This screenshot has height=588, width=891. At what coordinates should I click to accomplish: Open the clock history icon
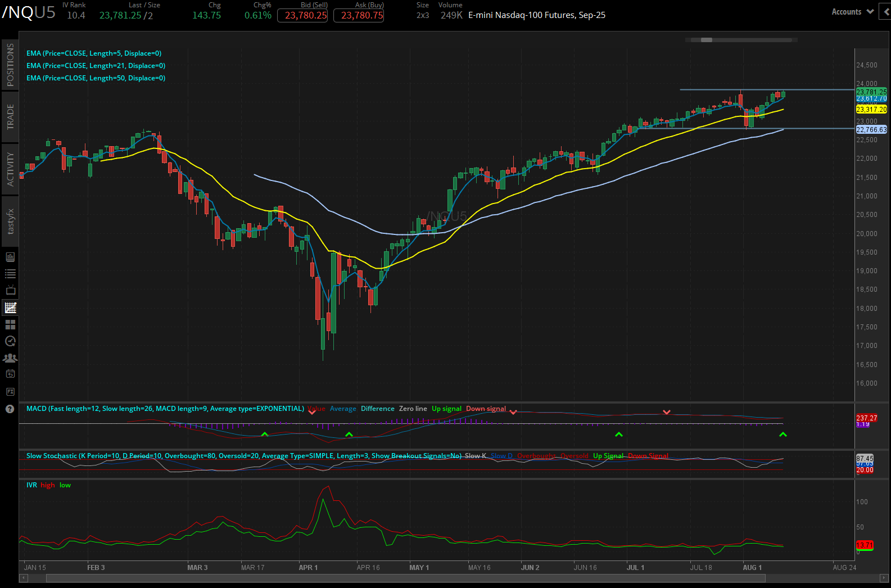click(10, 341)
